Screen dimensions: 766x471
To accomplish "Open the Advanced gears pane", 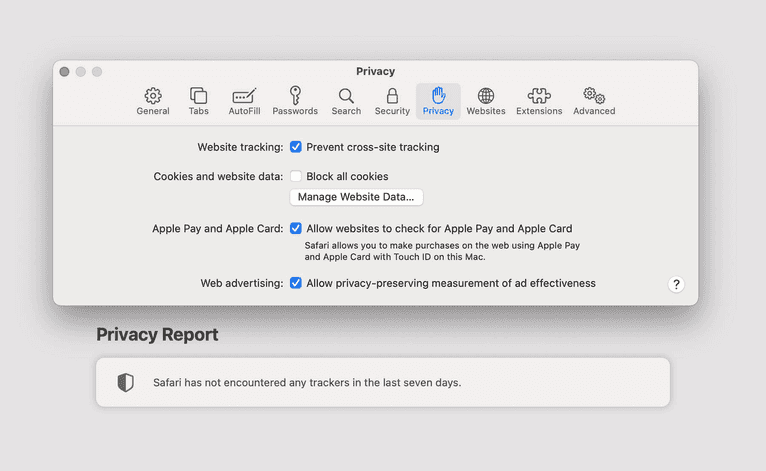I will point(594,101).
